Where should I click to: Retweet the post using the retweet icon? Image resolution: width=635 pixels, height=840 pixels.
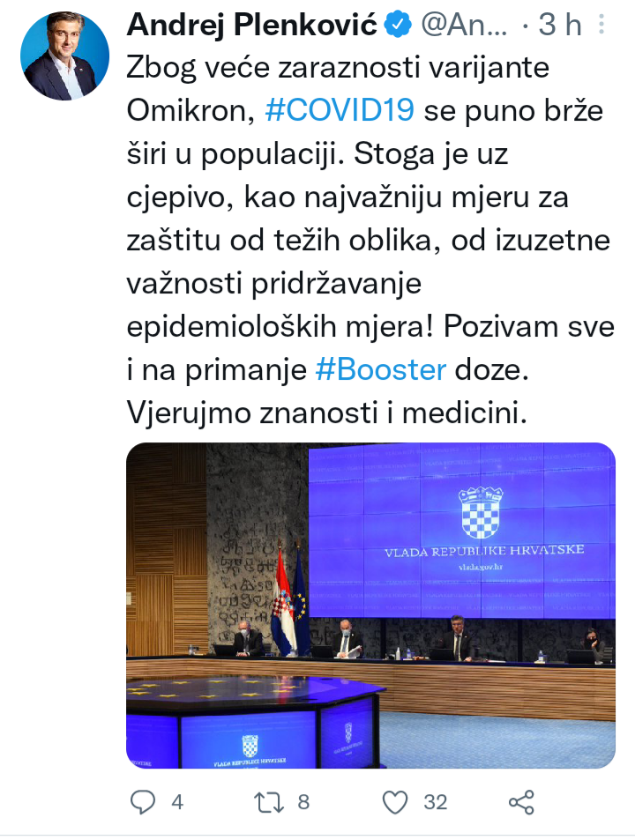267,801
